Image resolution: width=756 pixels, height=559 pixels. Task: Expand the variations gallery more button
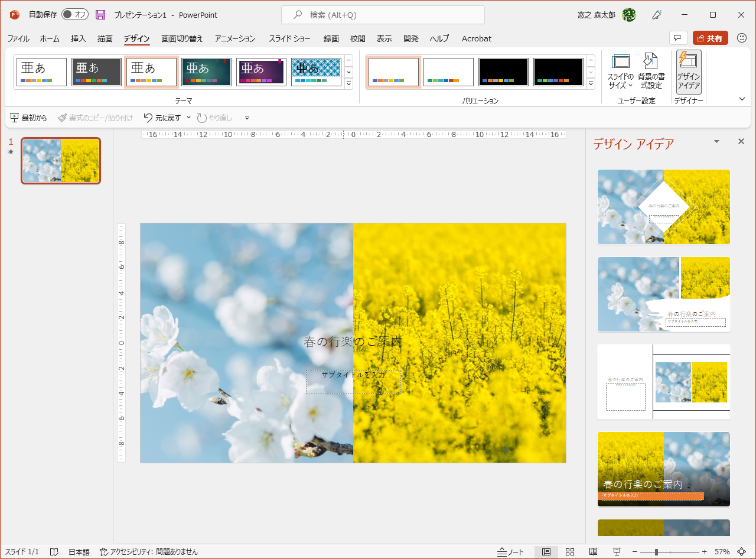click(591, 83)
